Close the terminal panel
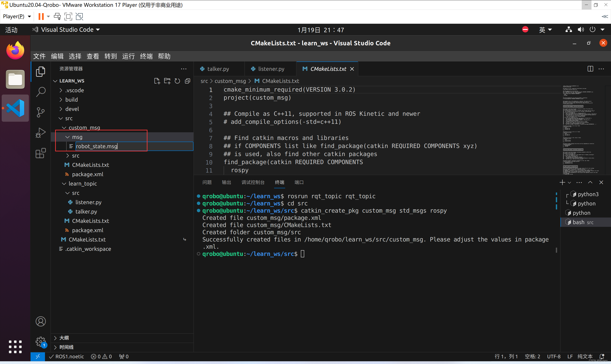Image resolution: width=611 pixels, height=364 pixels. coord(601,182)
